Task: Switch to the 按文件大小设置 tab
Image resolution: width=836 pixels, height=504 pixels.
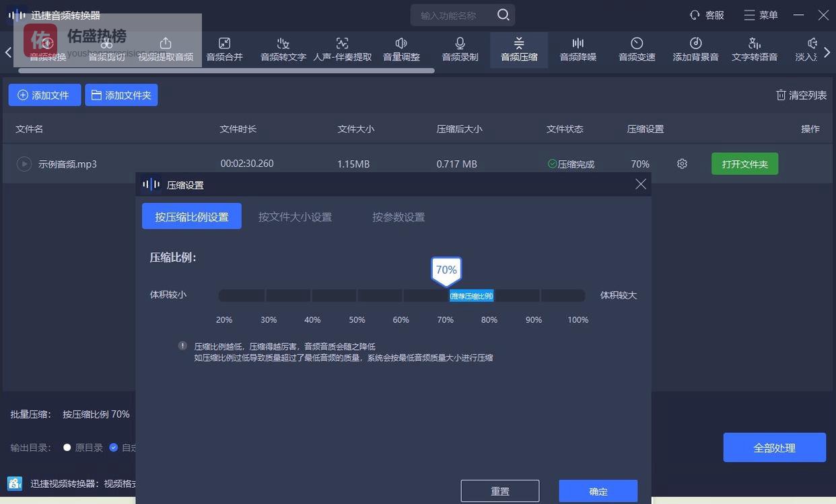Action: (x=295, y=217)
